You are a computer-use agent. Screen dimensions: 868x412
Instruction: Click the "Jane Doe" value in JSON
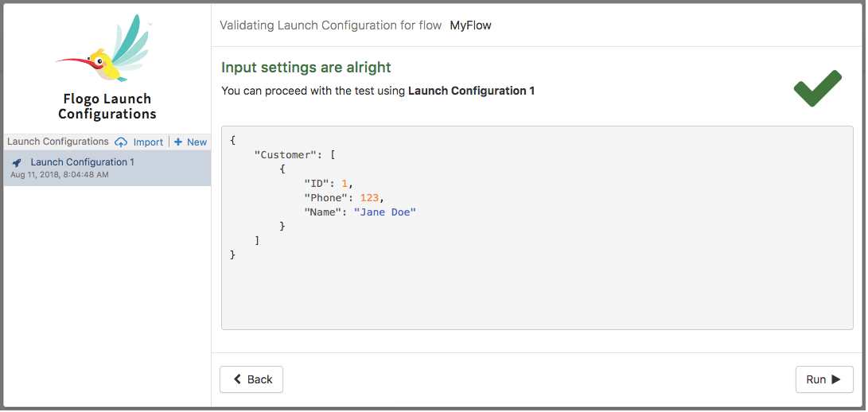pyautogui.click(x=385, y=212)
